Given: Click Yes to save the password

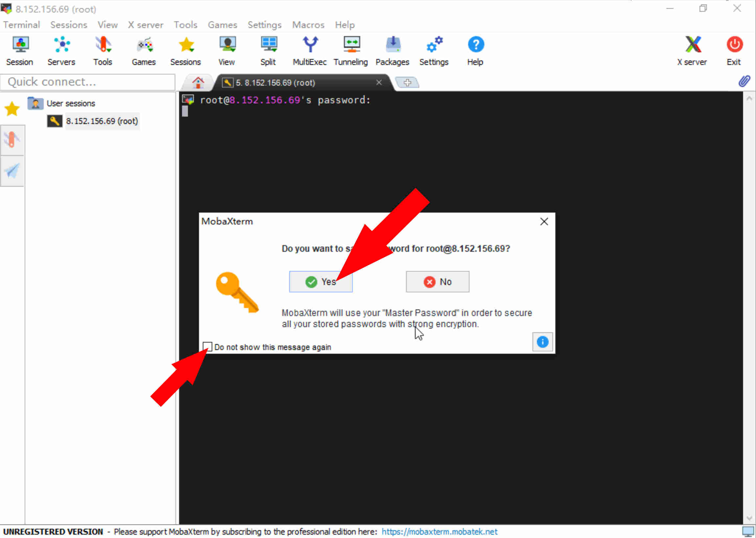Looking at the screenshot, I should [321, 282].
